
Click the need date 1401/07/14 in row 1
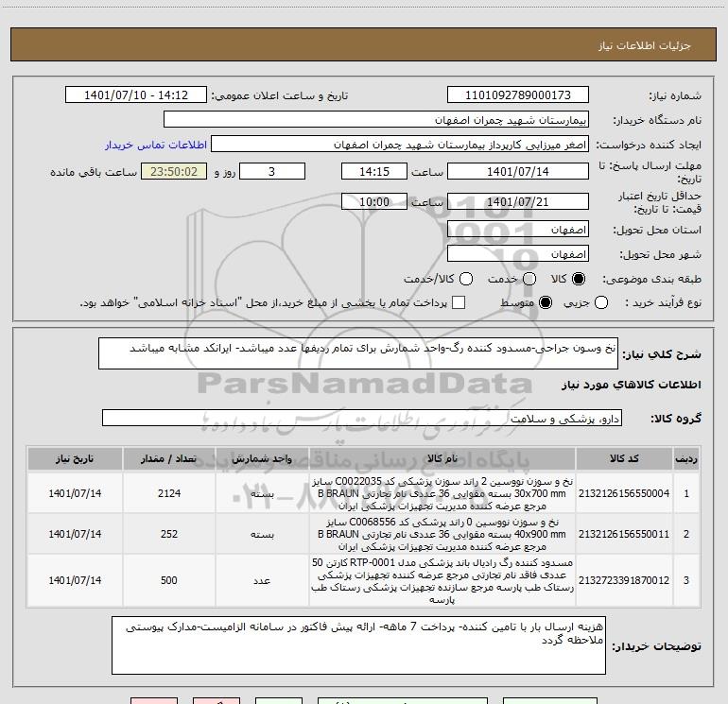pos(75,493)
